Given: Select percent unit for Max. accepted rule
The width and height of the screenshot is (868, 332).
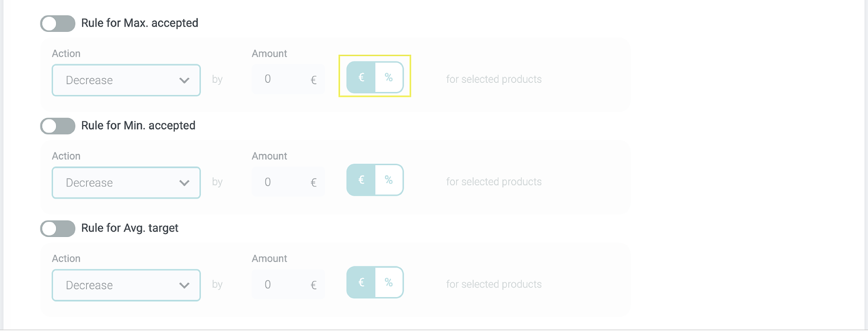Looking at the screenshot, I should pyautogui.click(x=389, y=78).
